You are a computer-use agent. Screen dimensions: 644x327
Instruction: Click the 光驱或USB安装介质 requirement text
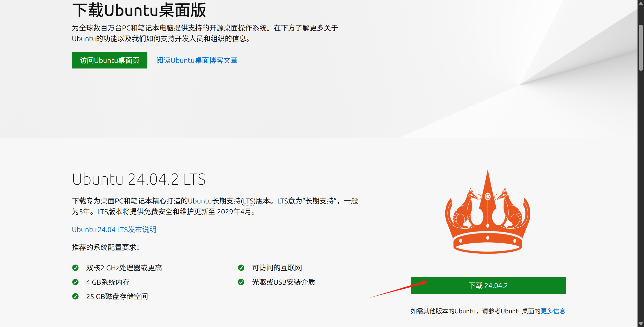click(x=283, y=282)
